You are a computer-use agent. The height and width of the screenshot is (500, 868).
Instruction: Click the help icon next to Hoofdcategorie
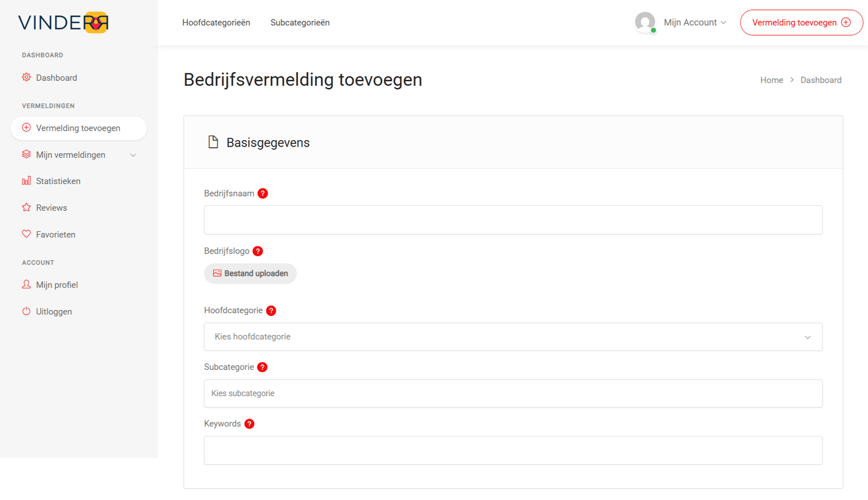click(x=271, y=311)
